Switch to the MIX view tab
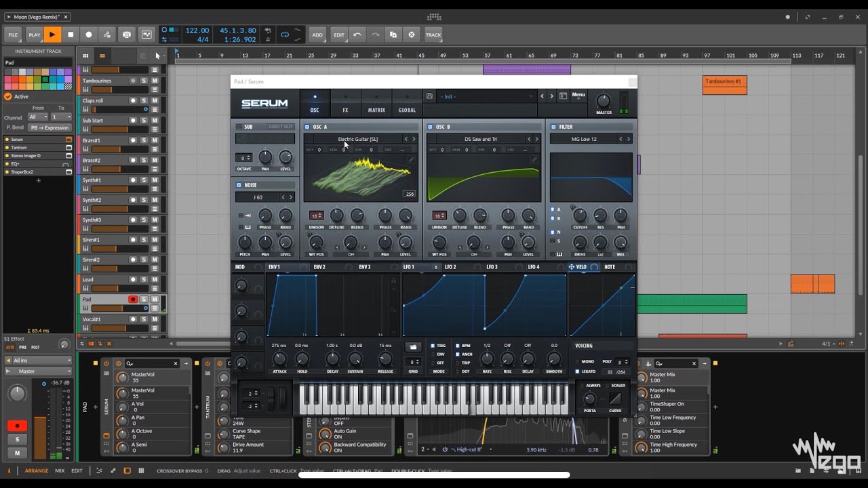This screenshot has width=868, height=488. coord(60,470)
